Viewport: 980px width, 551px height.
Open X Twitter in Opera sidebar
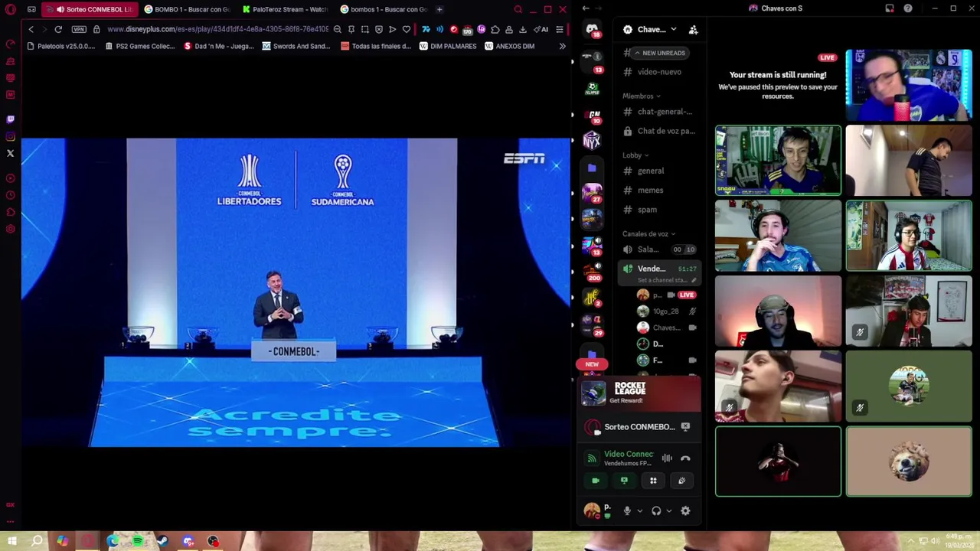tap(10, 153)
